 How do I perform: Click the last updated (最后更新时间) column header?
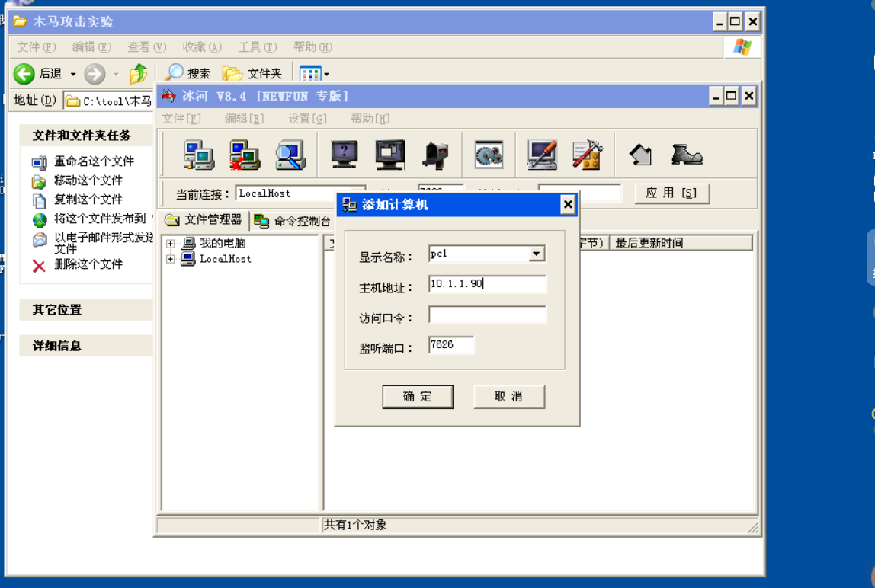[681, 243]
